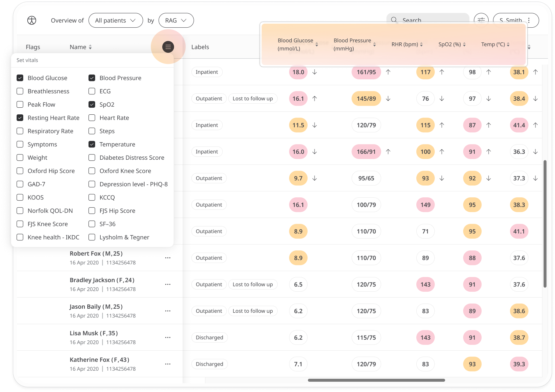
Task: Sort by Blood Glucose column
Action: (317, 45)
